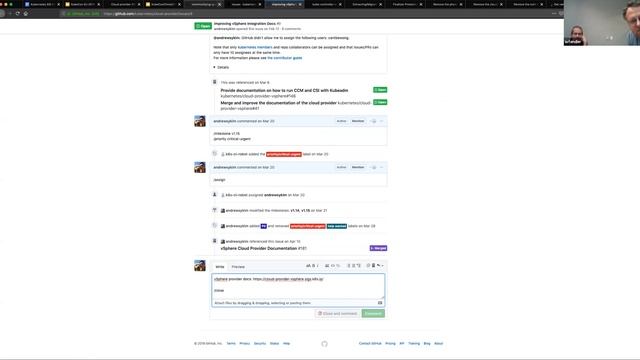Close the active Improving vSphere browser tab
Image resolution: width=640 pixels, height=360 pixels.
click(x=300, y=4)
